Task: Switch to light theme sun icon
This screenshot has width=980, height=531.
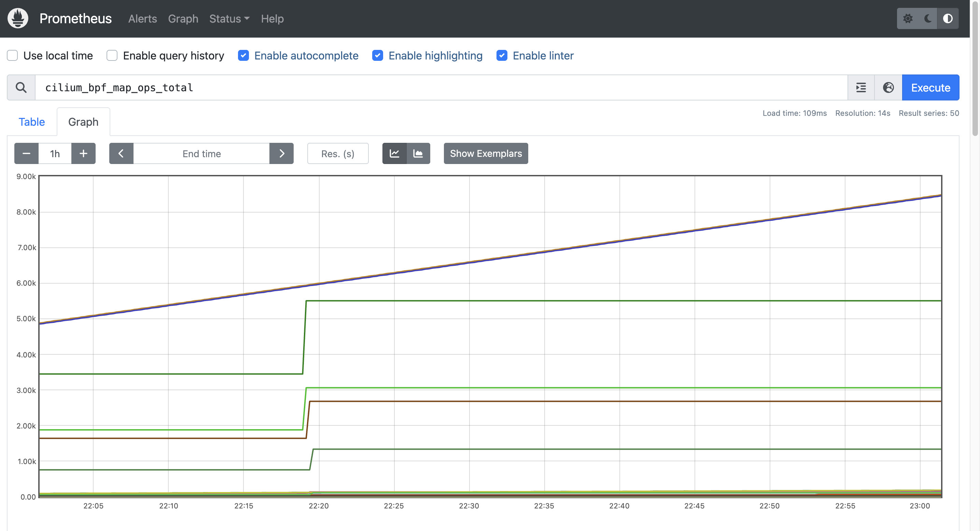Action: [x=908, y=19]
